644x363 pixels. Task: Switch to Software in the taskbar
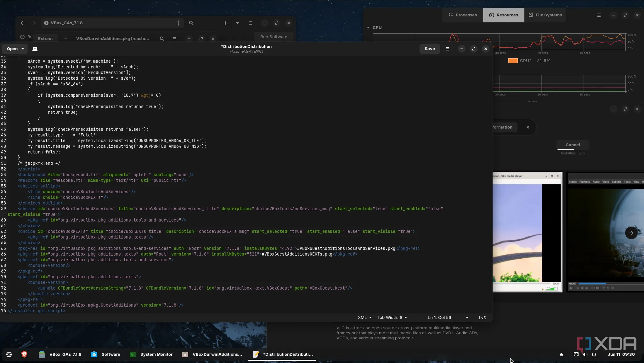pos(105,354)
